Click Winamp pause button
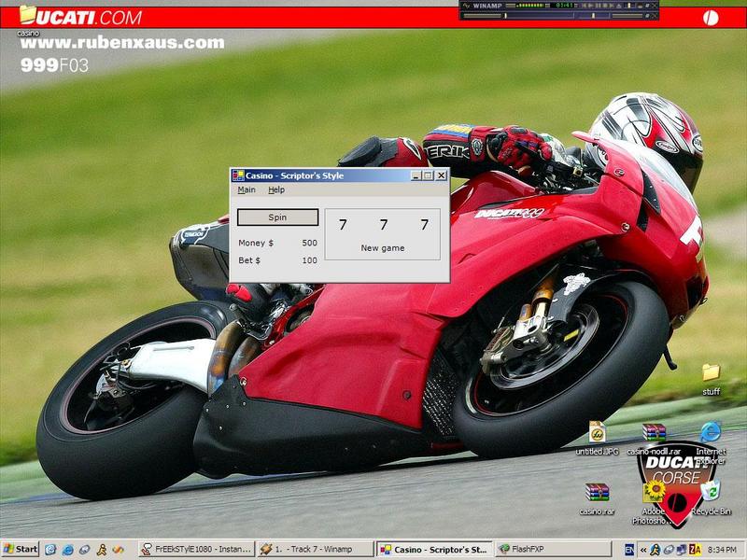 pos(599,6)
